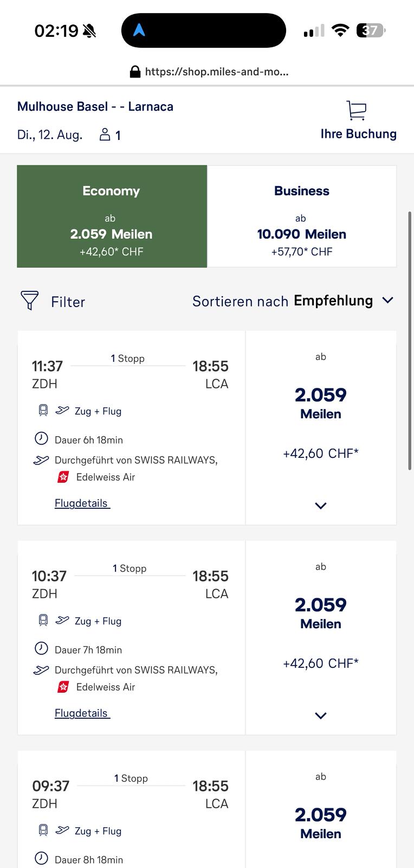Expand fare options for the 10:37 departure
This screenshot has width=414, height=868.
point(321,716)
